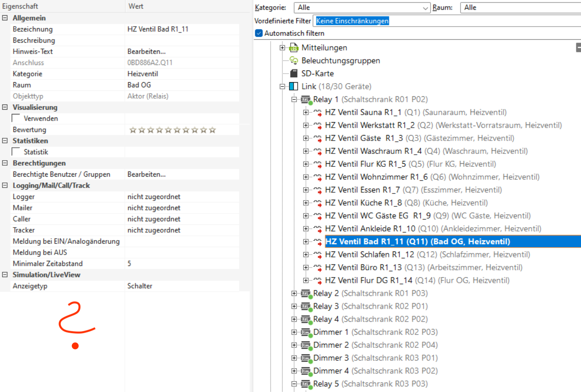
Task: Select the HZ Ventil Küche R1_8 row
Action: click(407, 203)
